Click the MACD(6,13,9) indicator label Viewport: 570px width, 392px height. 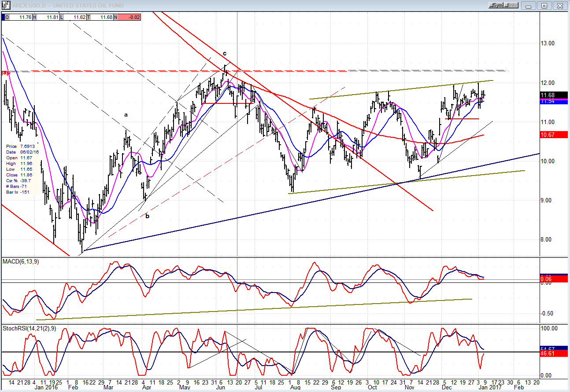pyautogui.click(x=20, y=262)
